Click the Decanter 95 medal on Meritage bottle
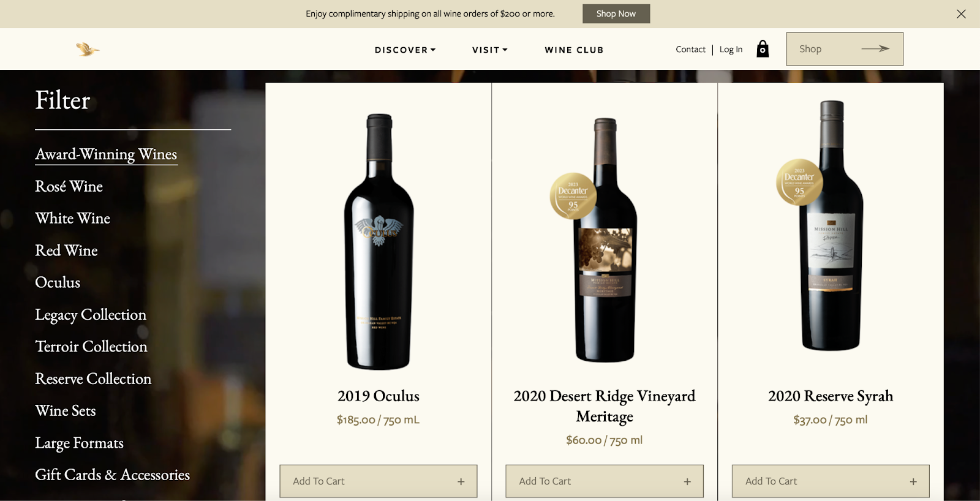Viewport: 980px width, 501px height. point(573,196)
